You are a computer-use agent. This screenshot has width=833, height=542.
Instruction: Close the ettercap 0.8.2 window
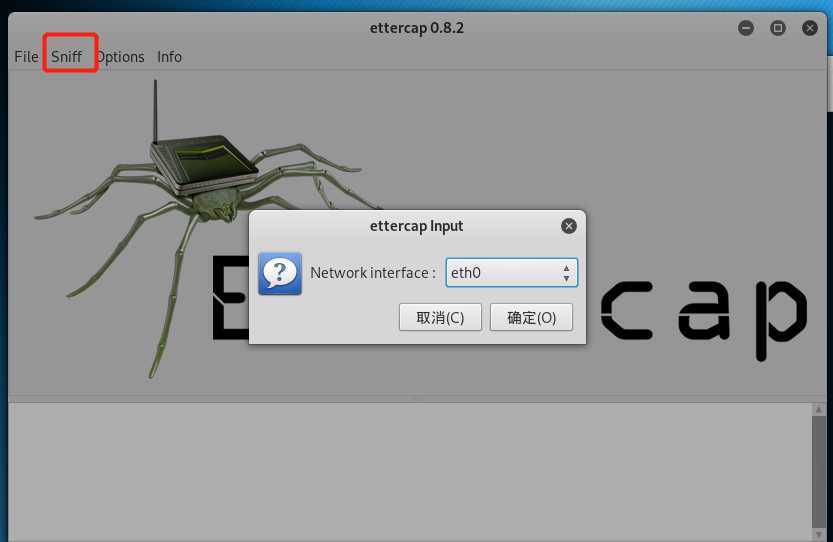810,28
